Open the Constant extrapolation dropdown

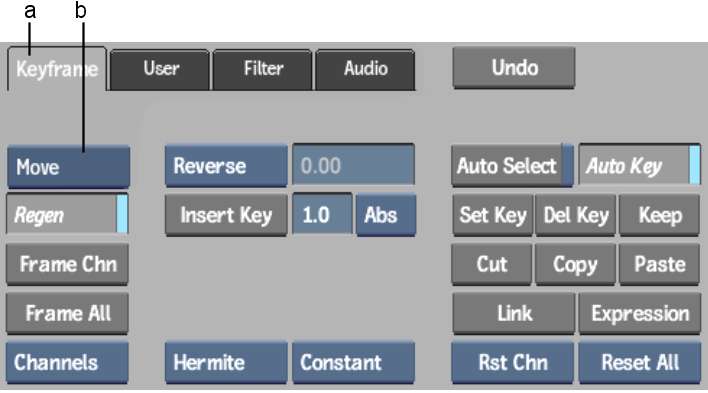[x=354, y=363]
